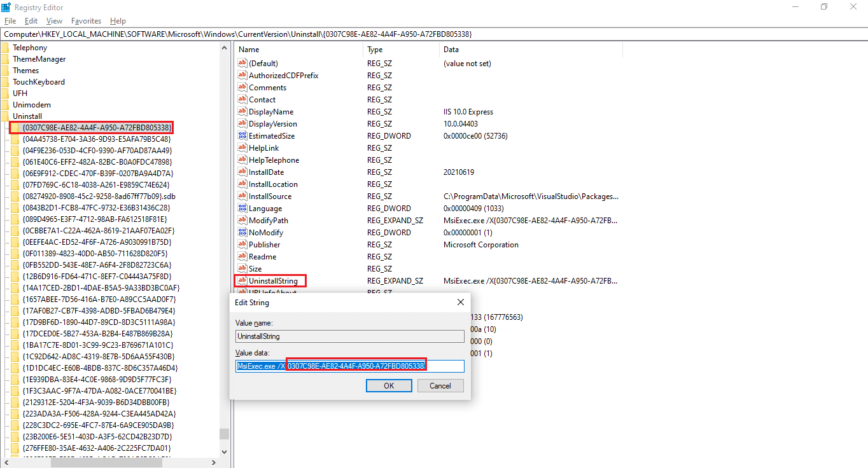The image size is (868, 468).
Task: Click the Publisher string value icon
Action: pos(242,245)
